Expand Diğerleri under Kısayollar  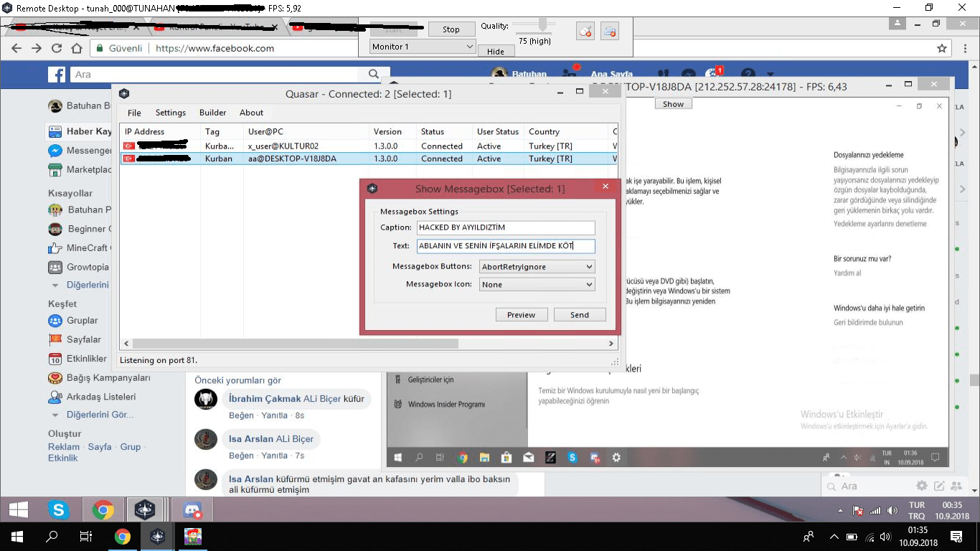click(79, 285)
